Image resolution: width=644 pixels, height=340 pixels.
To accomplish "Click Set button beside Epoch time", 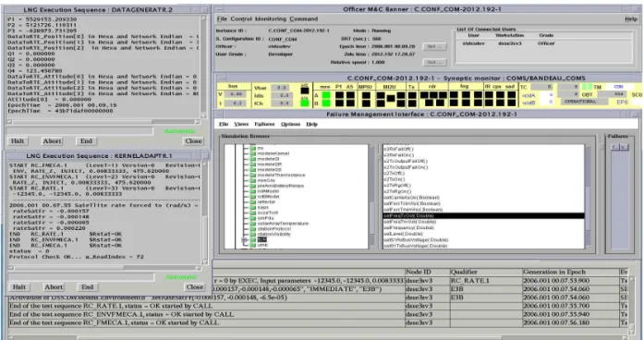I will [434, 46].
